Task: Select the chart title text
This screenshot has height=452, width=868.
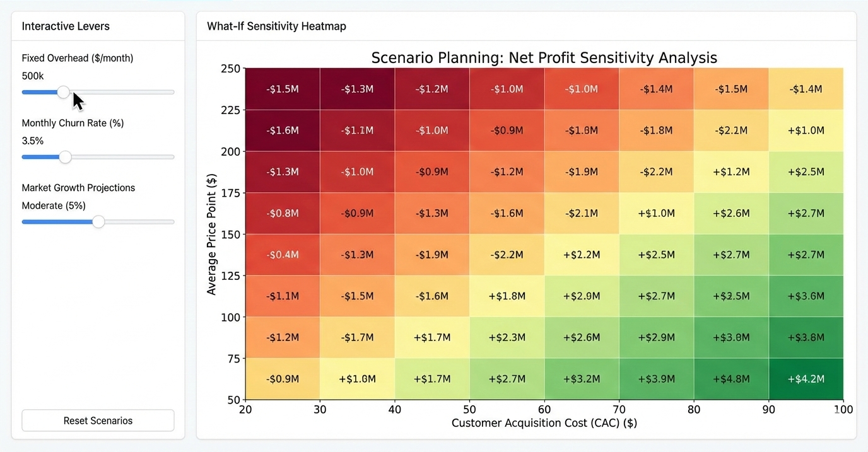Action: 544,57
